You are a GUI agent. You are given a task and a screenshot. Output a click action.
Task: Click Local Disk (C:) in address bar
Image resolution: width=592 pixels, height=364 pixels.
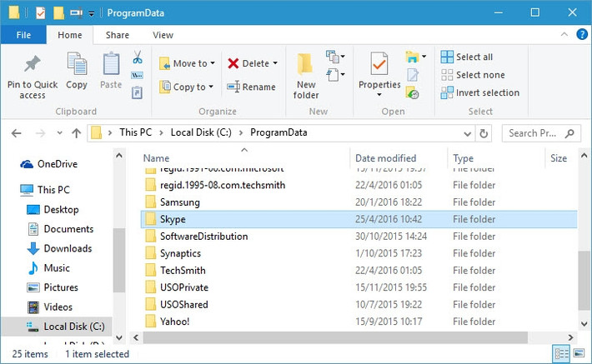[201, 132]
